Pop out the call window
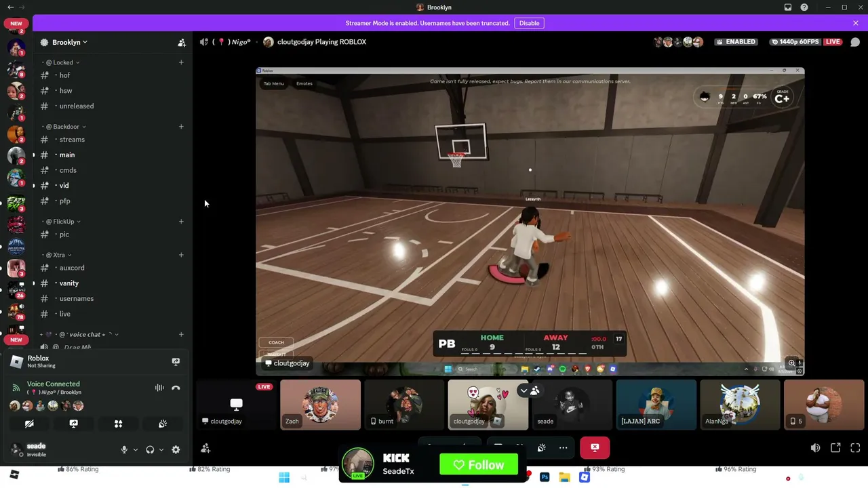This screenshot has height=488, width=868. click(835, 448)
